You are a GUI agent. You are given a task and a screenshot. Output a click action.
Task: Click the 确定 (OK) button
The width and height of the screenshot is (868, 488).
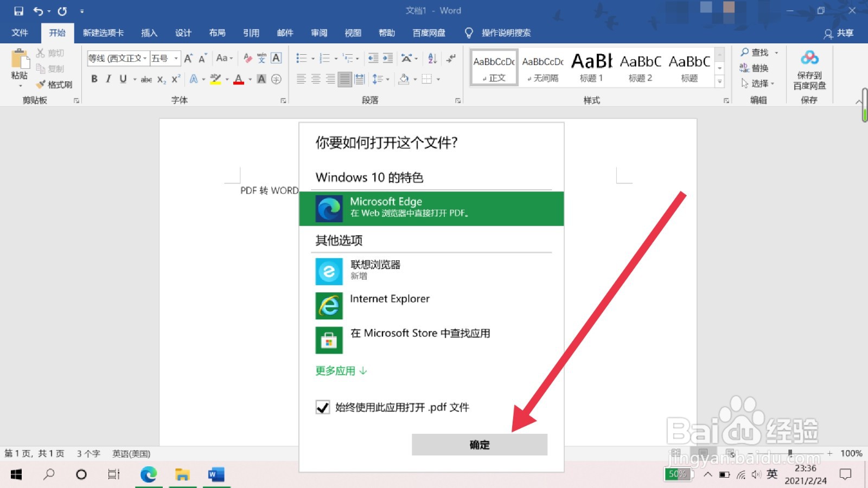click(x=480, y=445)
